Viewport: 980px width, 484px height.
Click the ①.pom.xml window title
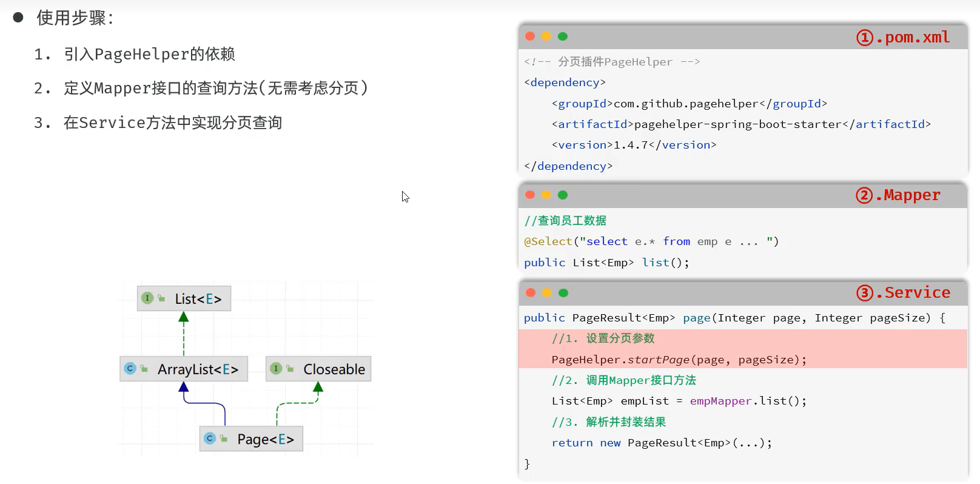point(902,38)
